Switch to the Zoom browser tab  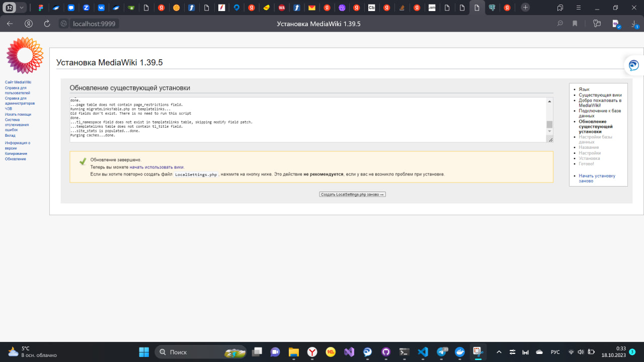(x=86, y=8)
